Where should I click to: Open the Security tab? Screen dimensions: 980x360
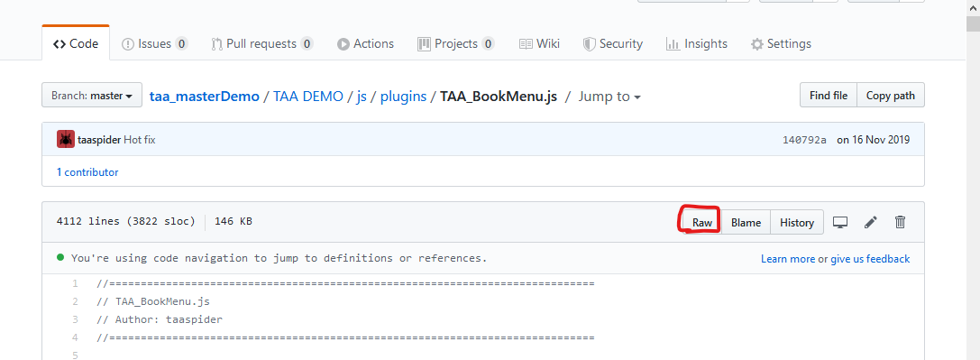click(612, 43)
